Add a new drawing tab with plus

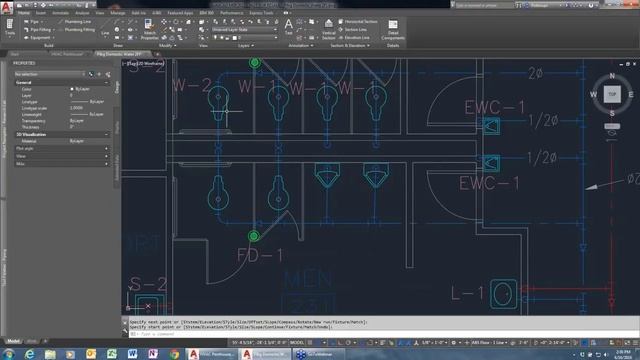tap(158, 54)
